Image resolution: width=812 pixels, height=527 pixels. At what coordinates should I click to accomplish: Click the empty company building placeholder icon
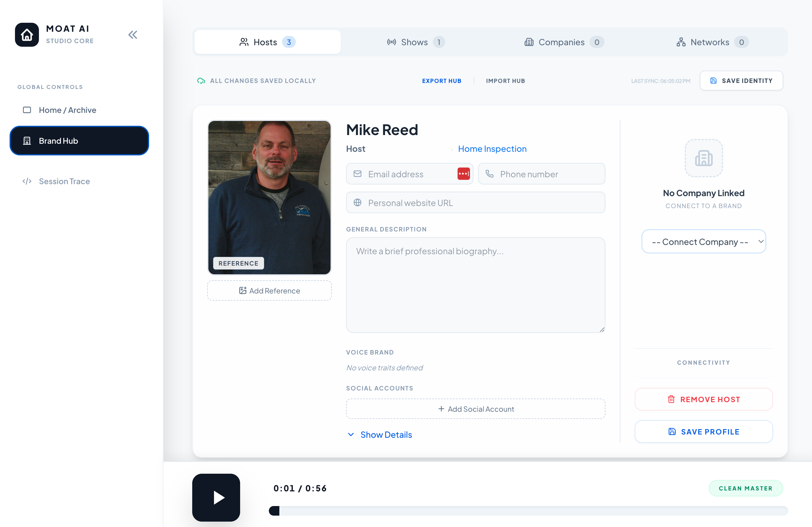(x=704, y=158)
